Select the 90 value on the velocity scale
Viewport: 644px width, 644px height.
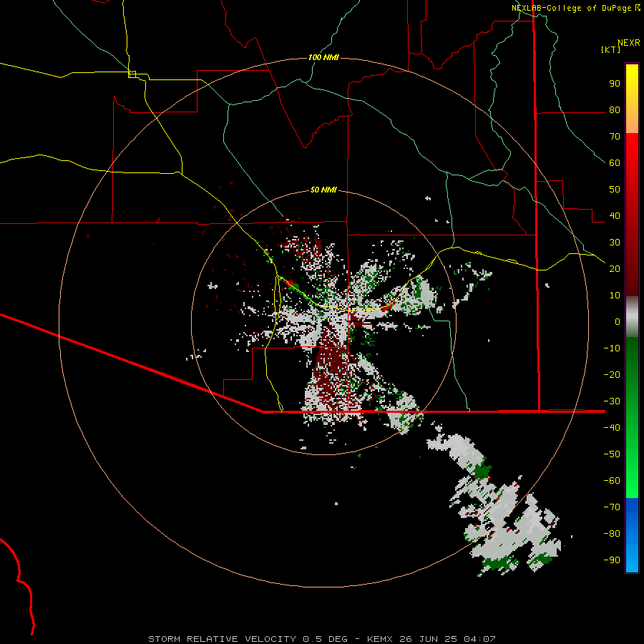[615, 84]
